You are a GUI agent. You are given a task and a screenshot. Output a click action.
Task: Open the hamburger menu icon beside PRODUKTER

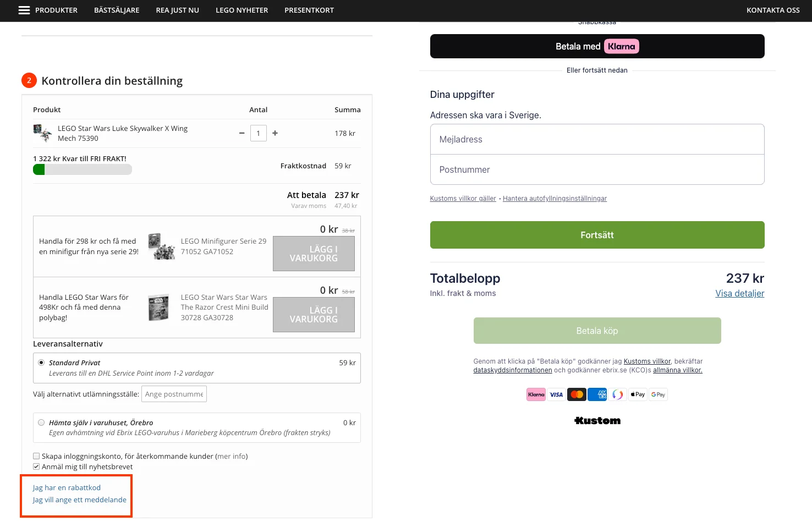pos(24,10)
